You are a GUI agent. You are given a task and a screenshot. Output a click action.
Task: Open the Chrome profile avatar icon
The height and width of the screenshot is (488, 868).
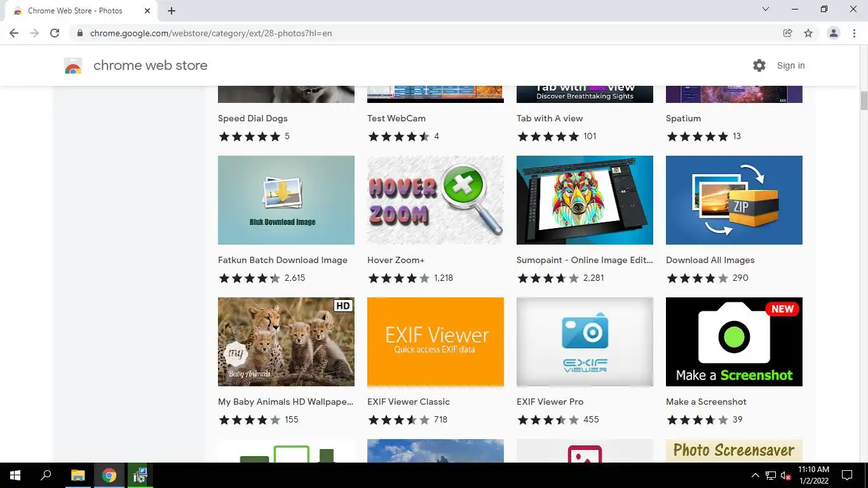coord(834,33)
